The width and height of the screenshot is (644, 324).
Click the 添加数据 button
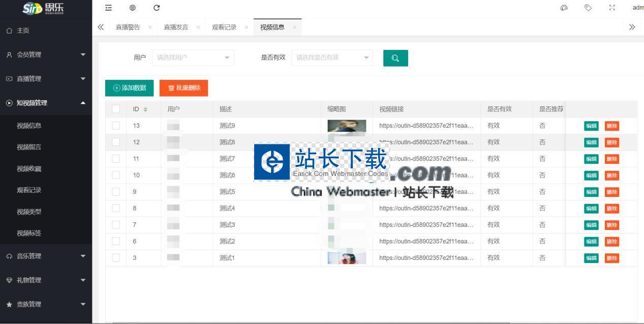[x=129, y=88]
